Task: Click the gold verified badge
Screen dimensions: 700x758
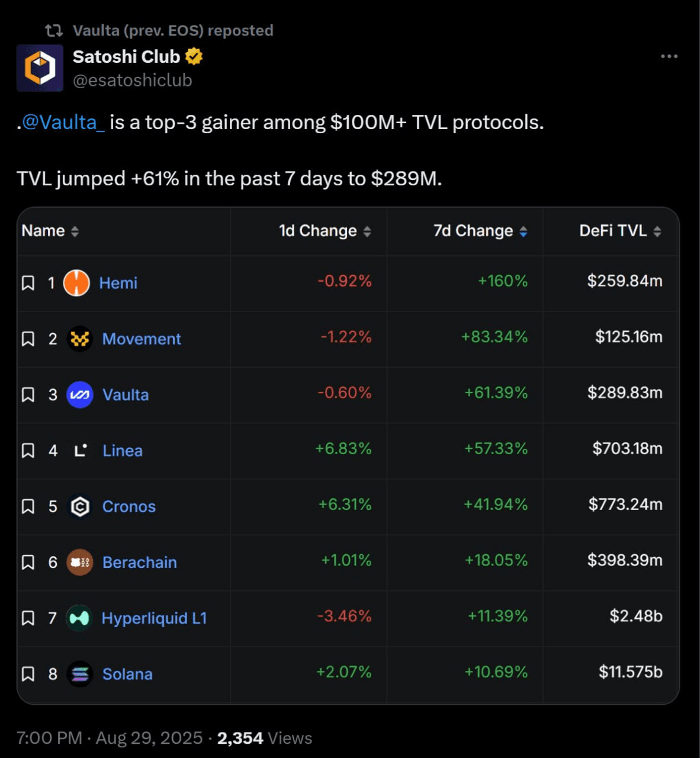Action: pos(194,56)
